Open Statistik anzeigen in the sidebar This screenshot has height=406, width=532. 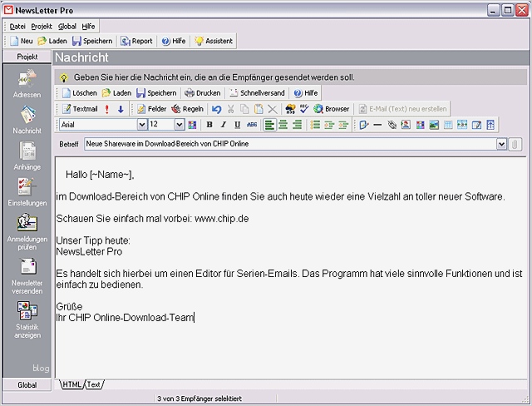coord(27,320)
